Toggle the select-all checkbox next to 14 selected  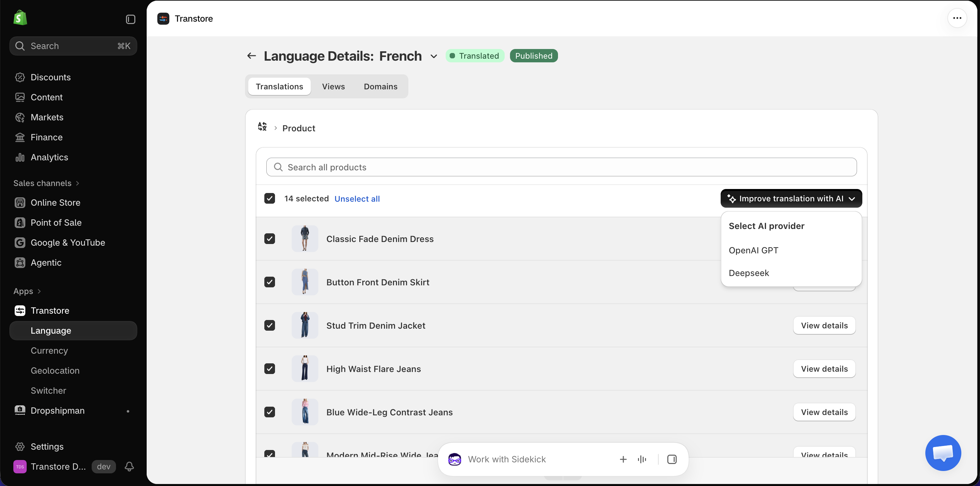(x=270, y=198)
